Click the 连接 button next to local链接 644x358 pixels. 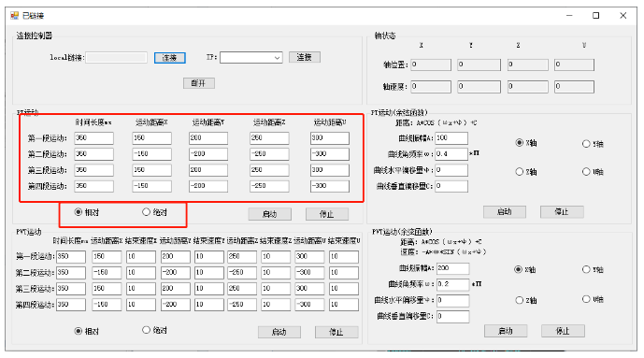coord(169,58)
